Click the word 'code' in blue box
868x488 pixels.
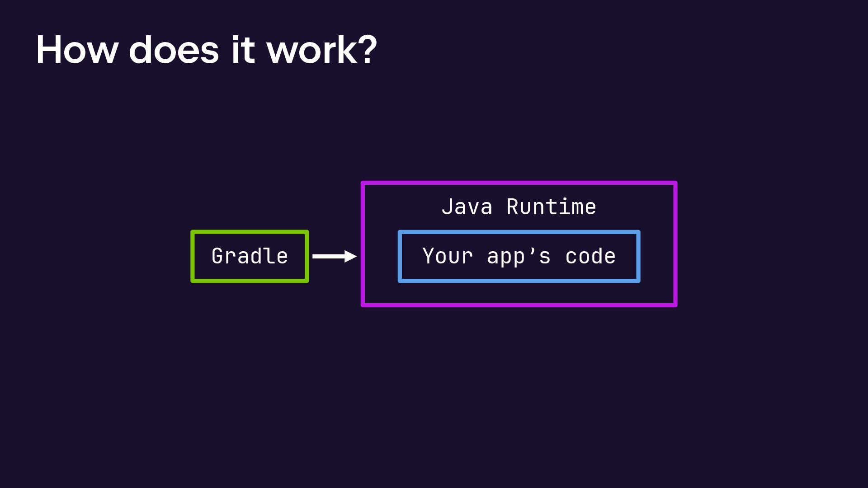click(x=590, y=256)
